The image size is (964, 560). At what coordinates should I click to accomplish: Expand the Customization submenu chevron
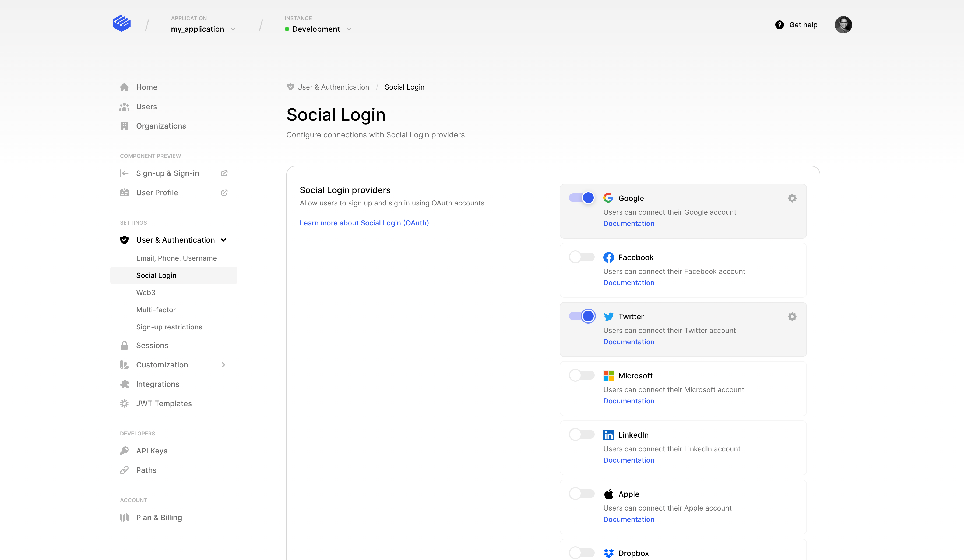click(223, 365)
